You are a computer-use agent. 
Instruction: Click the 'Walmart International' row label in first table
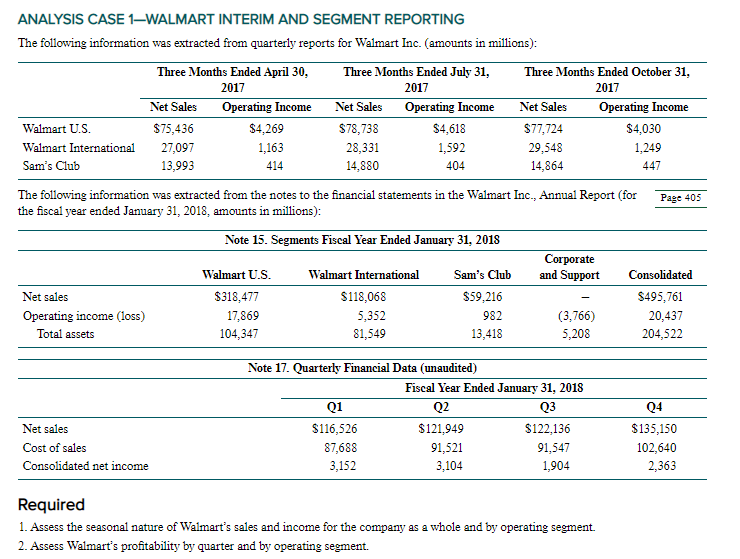[x=78, y=148]
